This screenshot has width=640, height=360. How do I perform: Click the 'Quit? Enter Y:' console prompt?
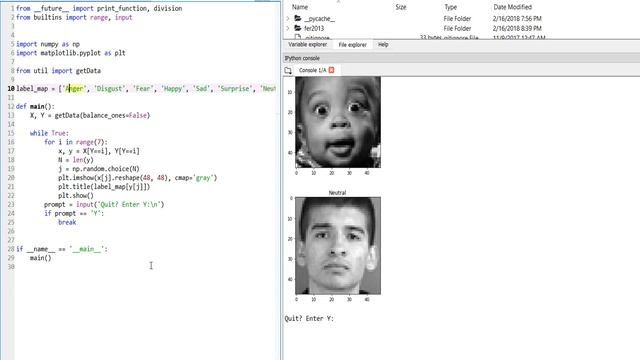309,318
